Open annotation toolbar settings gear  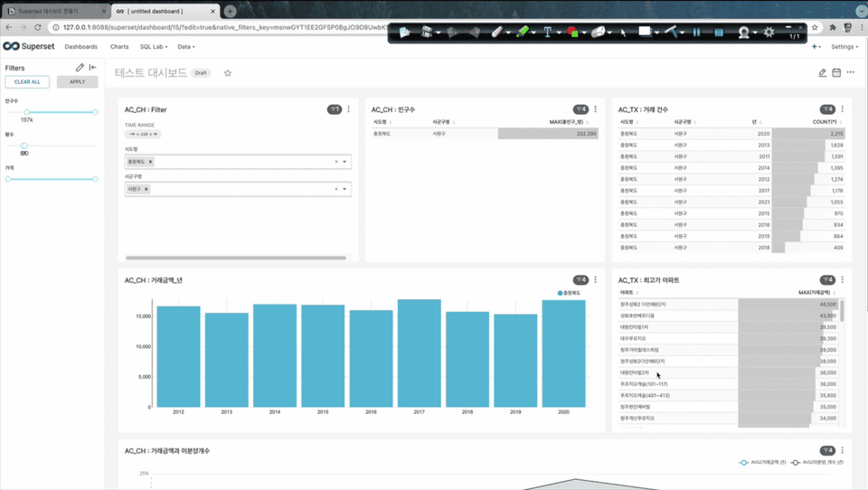coord(769,33)
